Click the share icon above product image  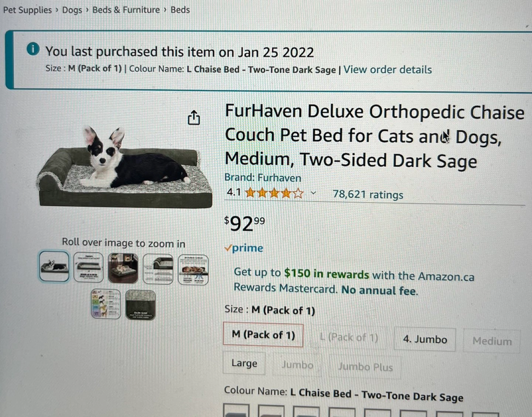tap(194, 118)
